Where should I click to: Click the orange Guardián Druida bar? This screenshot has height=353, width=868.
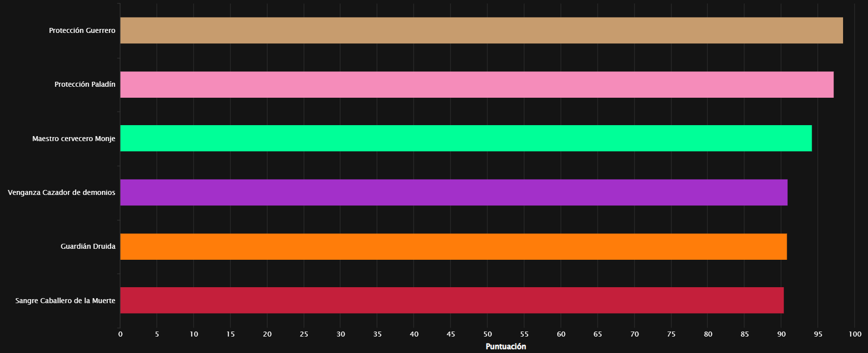point(453,246)
